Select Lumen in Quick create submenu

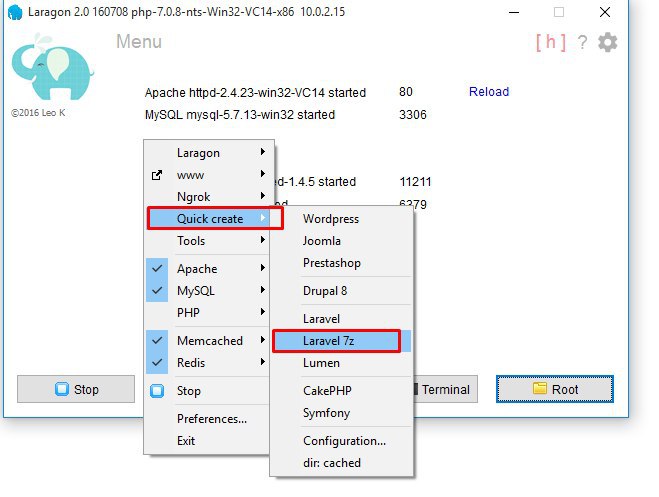pyautogui.click(x=342, y=363)
